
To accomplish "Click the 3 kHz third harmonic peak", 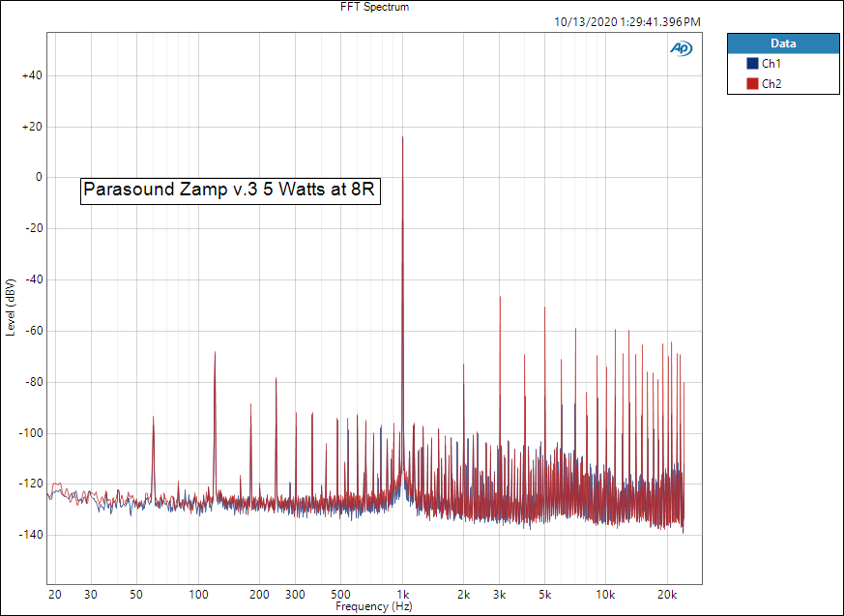I will tap(500, 297).
